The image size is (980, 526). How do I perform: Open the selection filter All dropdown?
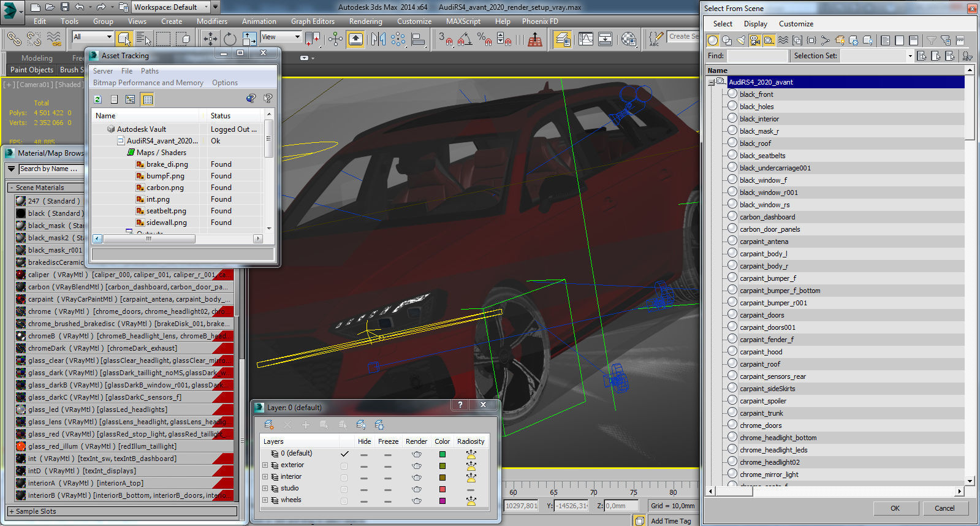93,37
